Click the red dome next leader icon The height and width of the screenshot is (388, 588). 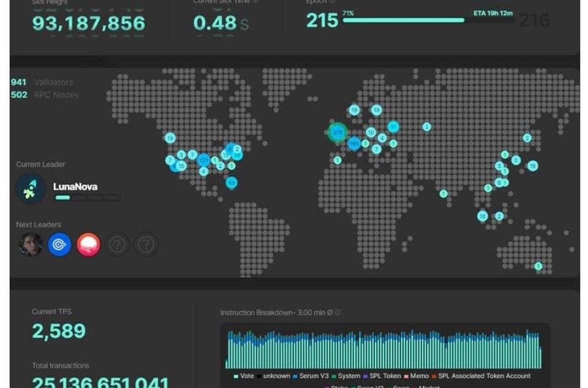pos(88,245)
